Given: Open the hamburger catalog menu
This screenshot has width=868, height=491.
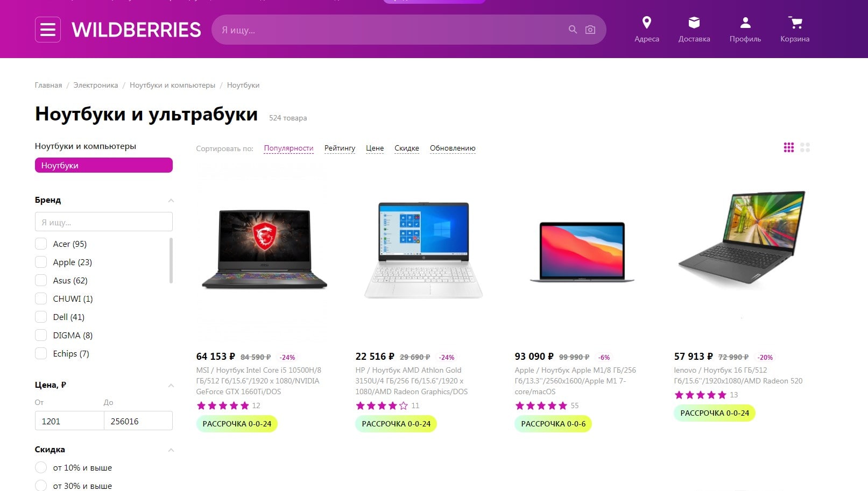Looking at the screenshot, I should coord(48,30).
